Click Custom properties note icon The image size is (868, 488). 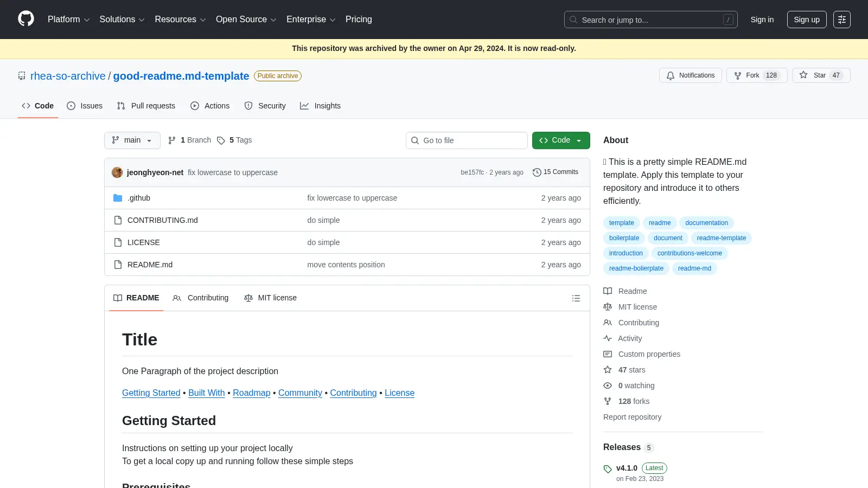(x=608, y=354)
